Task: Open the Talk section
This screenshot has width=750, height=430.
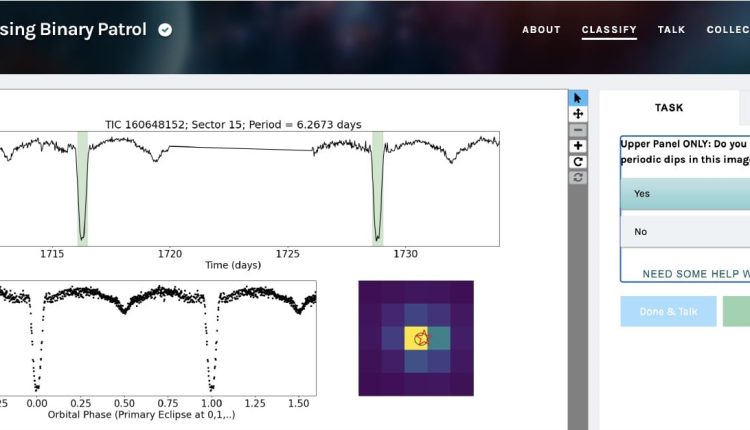Action: 671,30
